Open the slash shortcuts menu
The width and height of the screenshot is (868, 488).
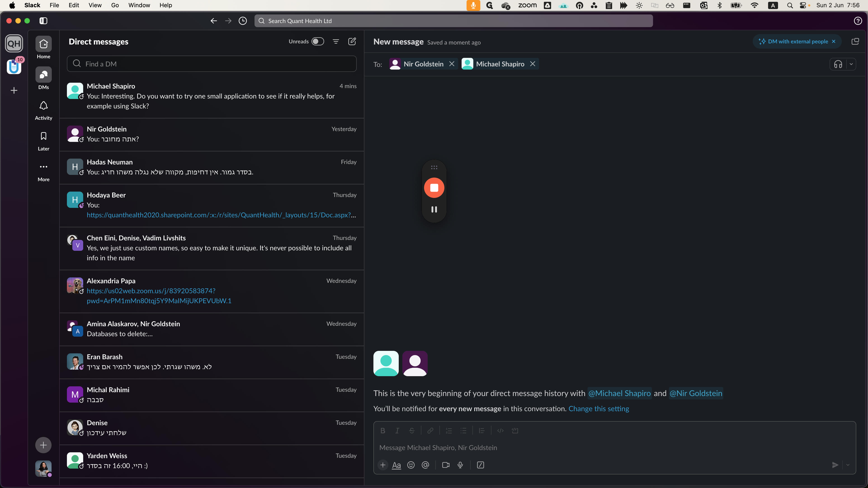coord(481,465)
